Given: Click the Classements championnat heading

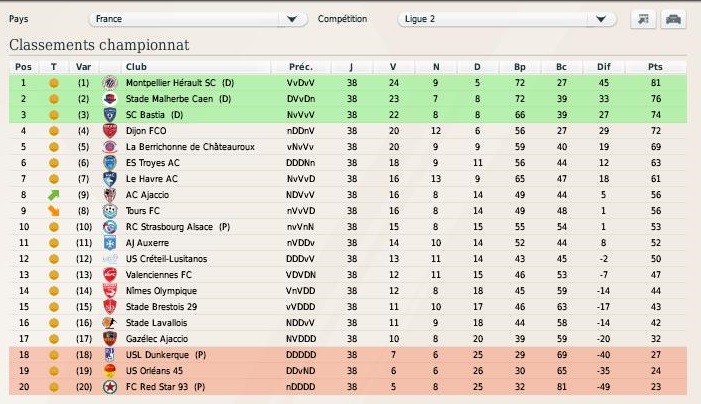Looking at the screenshot, I should pos(99,45).
